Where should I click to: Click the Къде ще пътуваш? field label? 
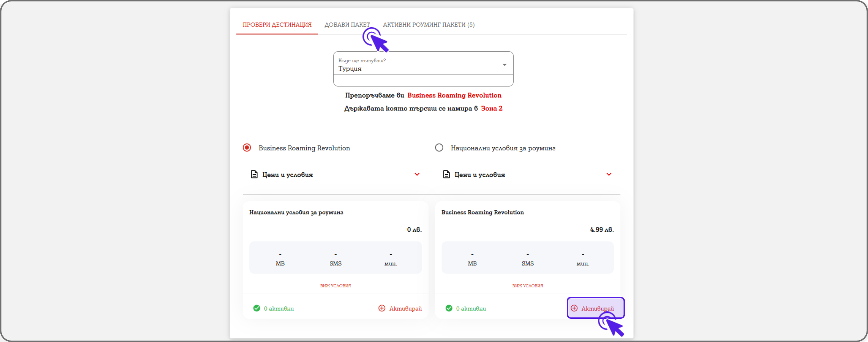[x=362, y=61]
